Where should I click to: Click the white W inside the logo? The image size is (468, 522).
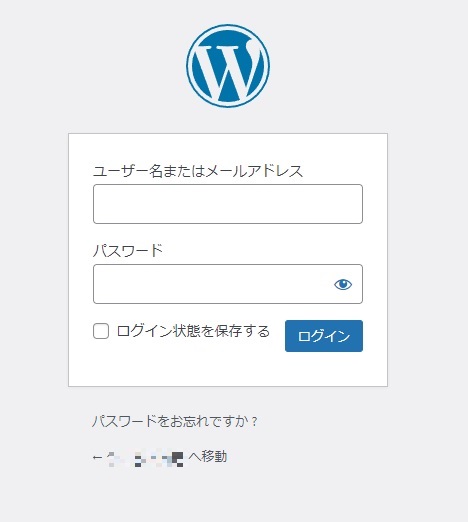(230, 72)
